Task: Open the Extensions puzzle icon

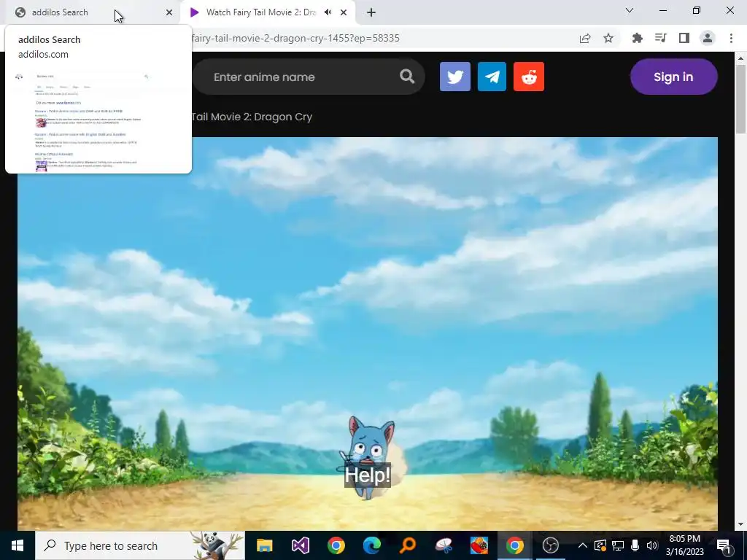Action: (637, 38)
